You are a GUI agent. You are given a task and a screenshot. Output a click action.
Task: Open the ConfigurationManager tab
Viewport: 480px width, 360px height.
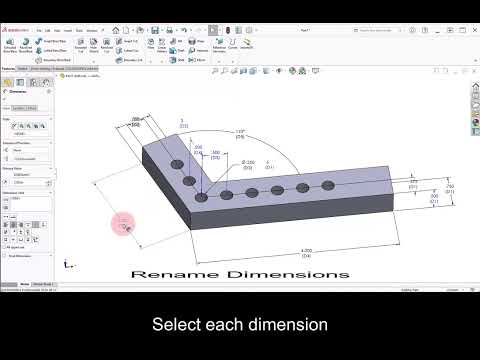(x=33, y=82)
